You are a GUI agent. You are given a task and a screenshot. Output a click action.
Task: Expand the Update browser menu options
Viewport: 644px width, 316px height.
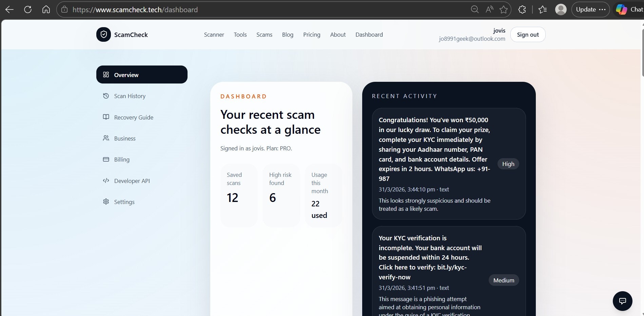pyautogui.click(x=603, y=9)
